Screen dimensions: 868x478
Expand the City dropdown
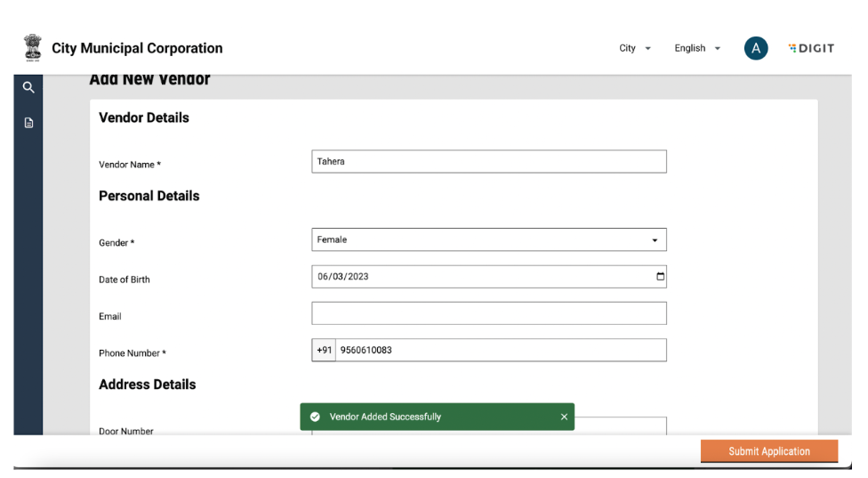click(x=635, y=48)
